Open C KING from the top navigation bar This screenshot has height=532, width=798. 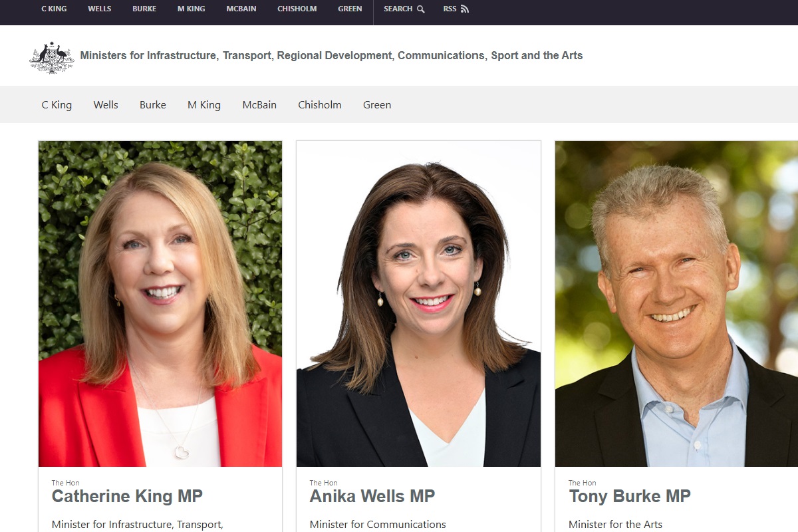53,9
